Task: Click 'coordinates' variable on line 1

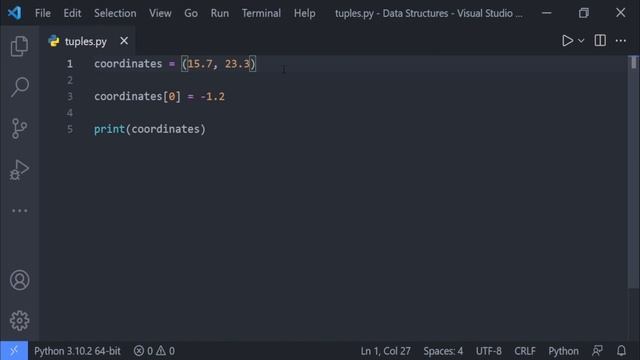Action: tap(128, 64)
